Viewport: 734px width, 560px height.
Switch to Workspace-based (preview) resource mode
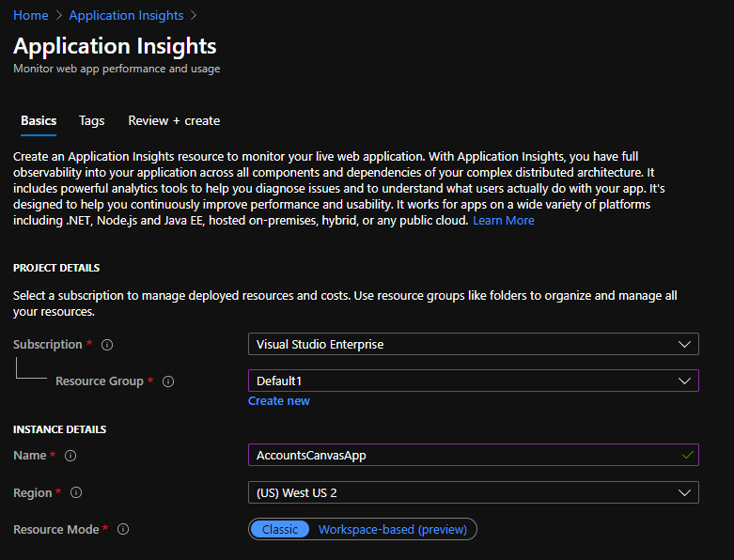coord(392,529)
